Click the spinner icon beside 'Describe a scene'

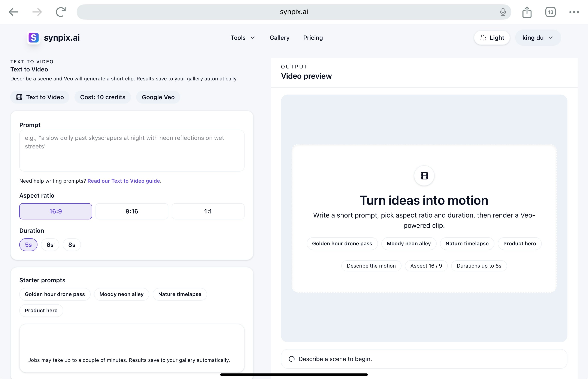point(292,359)
